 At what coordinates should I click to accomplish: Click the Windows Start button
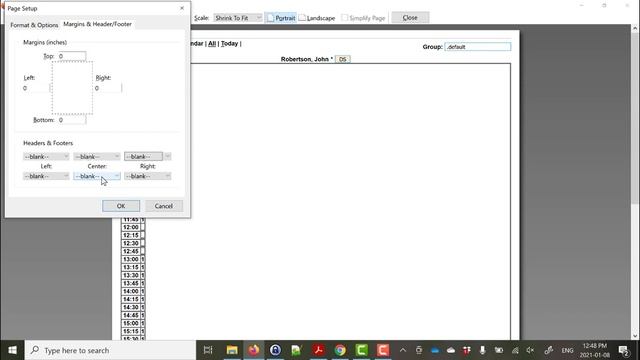tap(12, 350)
